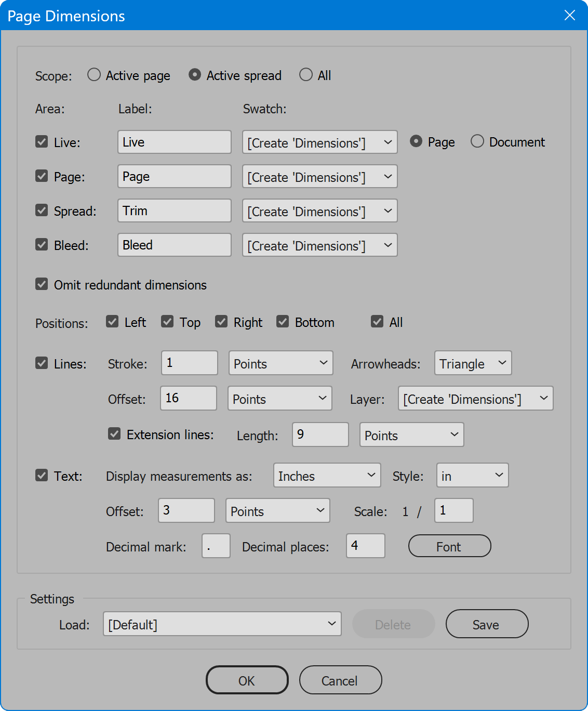Click the Cancel button
The width and height of the screenshot is (588, 711).
341,680
